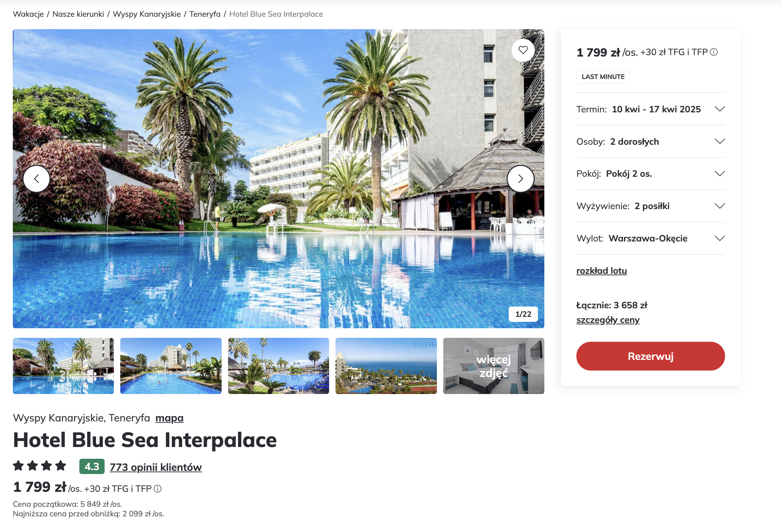Image resolution: width=782 pixels, height=532 pixels.
Task: View szczegóły ceny link
Action: coord(608,320)
